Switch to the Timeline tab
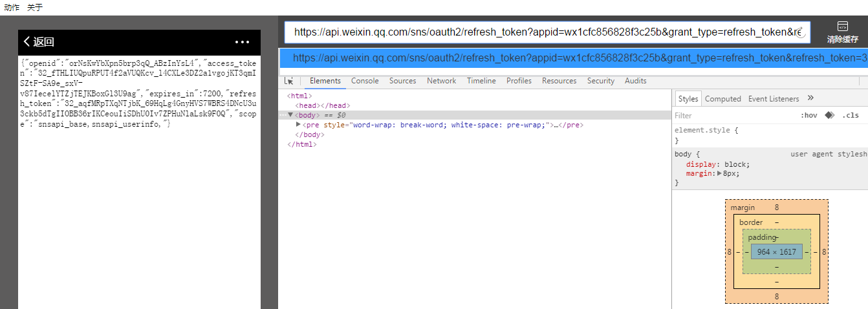 point(481,81)
